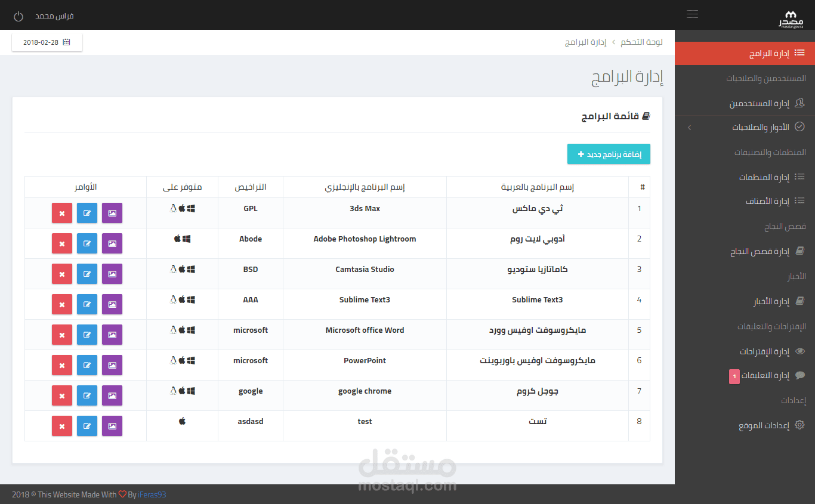Edit the Sublime Text3 entry
This screenshot has height=504, width=815.
(87, 304)
